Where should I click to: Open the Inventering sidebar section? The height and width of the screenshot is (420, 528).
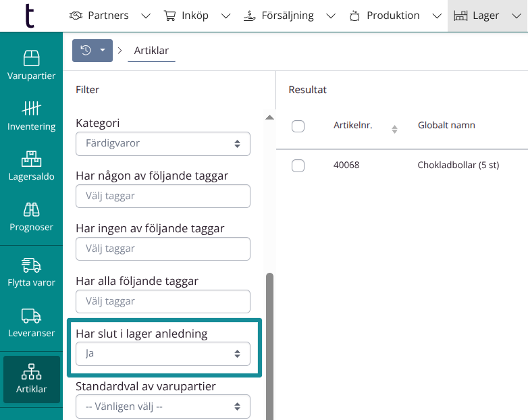[x=31, y=116]
